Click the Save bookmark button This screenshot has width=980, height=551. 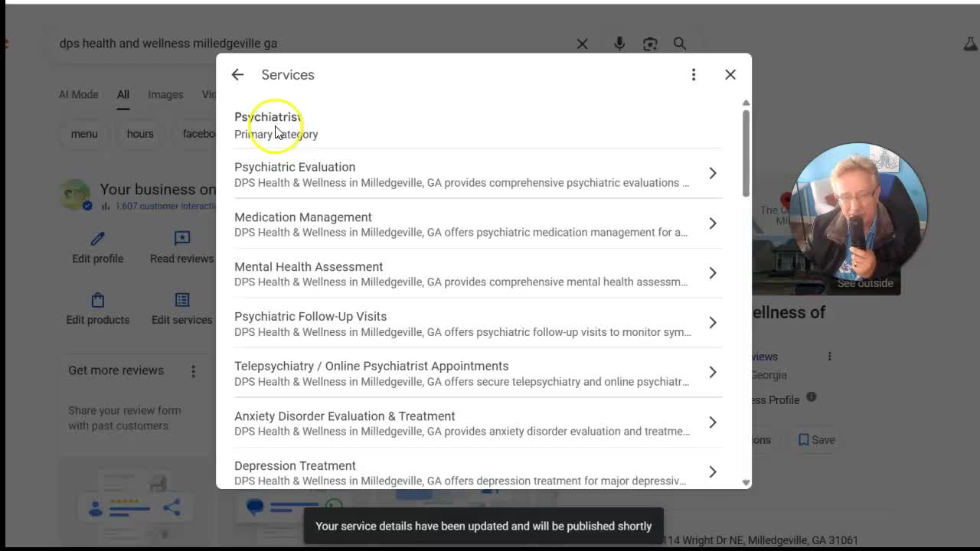[816, 440]
